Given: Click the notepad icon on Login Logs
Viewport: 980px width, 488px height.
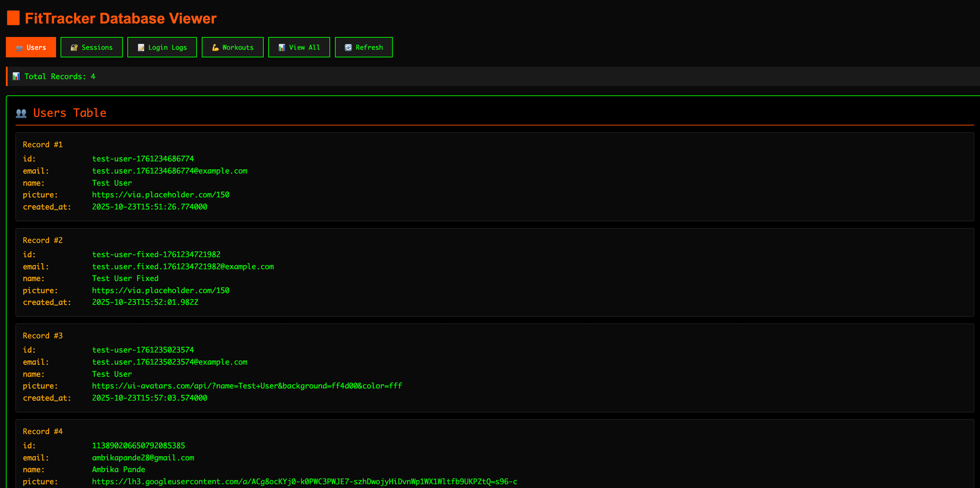Looking at the screenshot, I should (x=141, y=47).
